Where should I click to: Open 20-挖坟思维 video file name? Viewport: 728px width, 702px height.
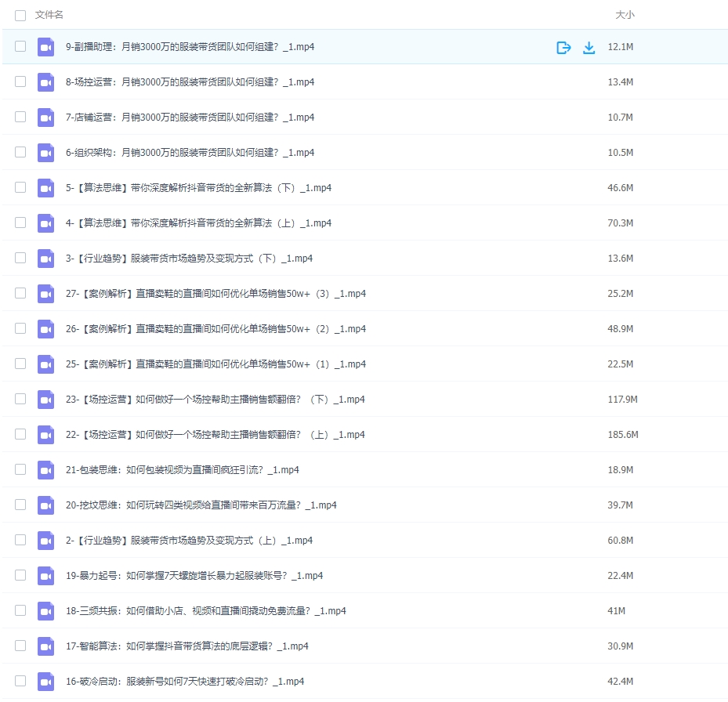click(x=201, y=505)
